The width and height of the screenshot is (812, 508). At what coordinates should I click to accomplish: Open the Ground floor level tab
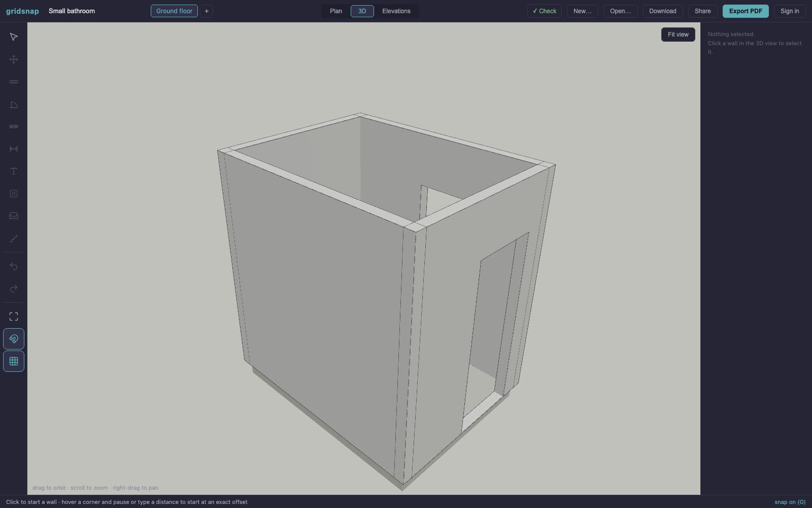click(x=174, y=11)
